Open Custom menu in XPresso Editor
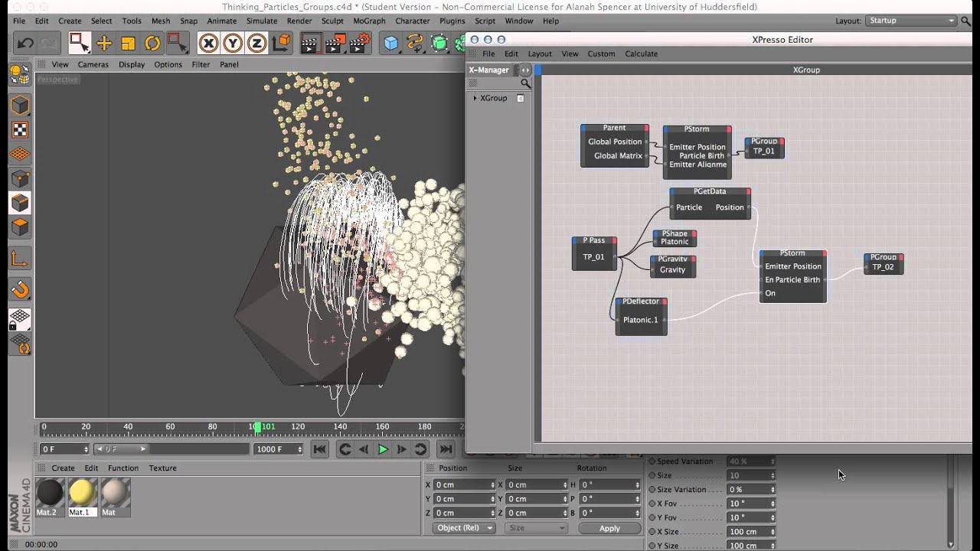Screen dimensions: 980x551 (x=601, y=54)
